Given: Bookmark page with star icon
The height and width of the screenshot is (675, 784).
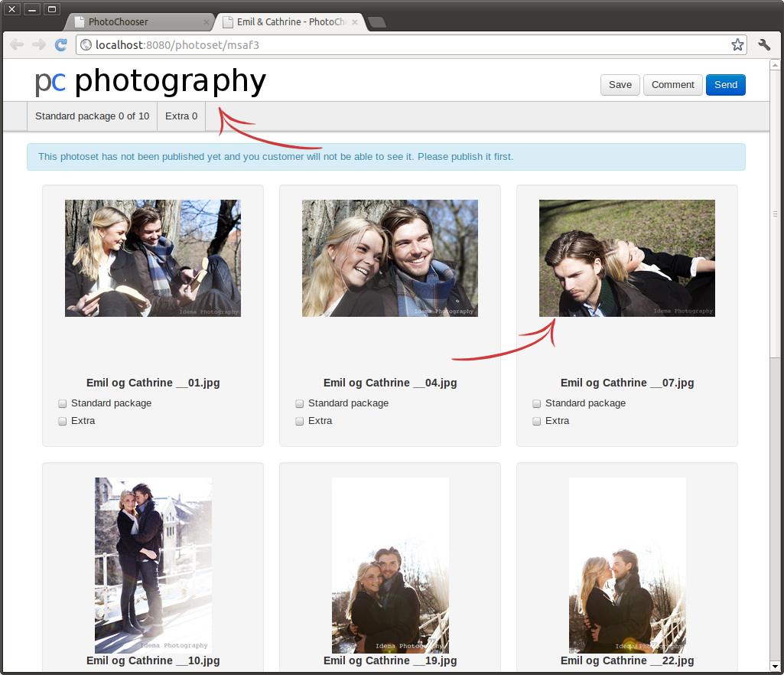Looking at the screenshot, I should coord(737,45).
